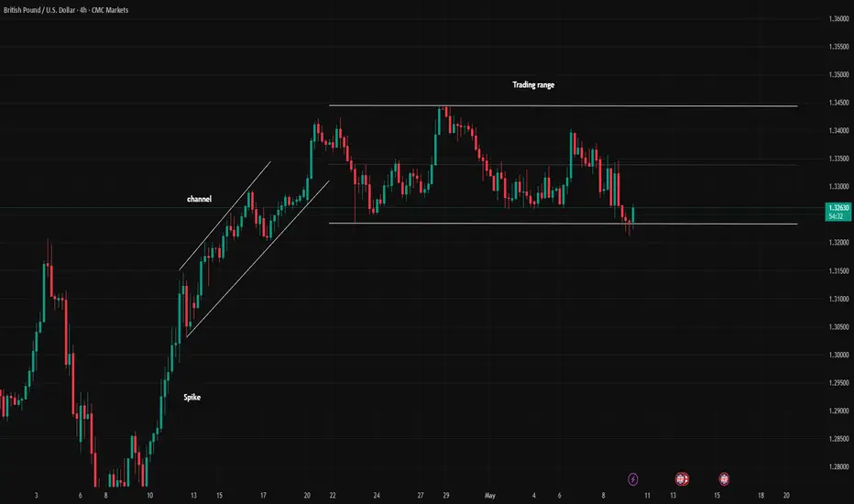Viewport: 854px width, 504px height.
Task: Select the current price label 1.32630
Action: click(x=838, y=212)
